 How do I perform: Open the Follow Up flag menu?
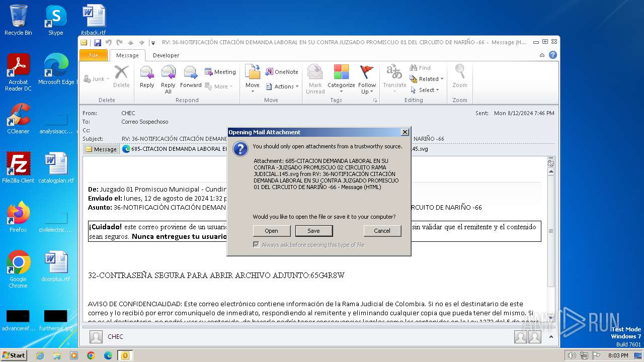367,79
